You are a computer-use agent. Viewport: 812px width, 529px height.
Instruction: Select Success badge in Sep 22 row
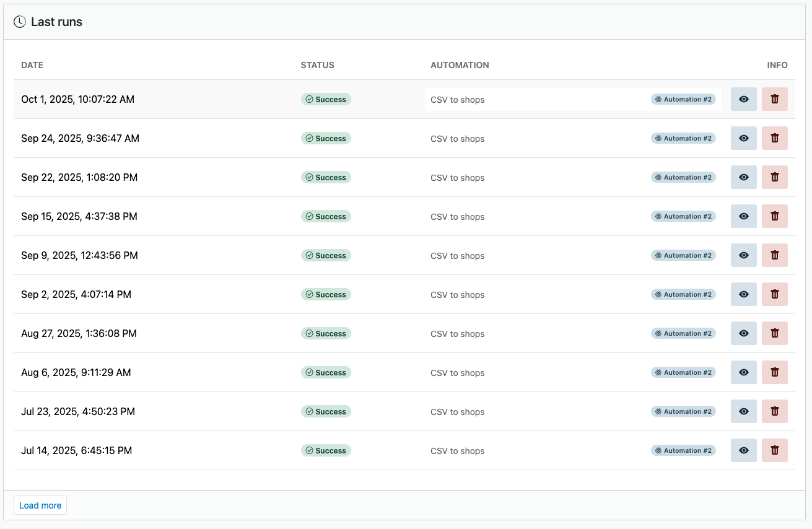[x=326, y=177]
